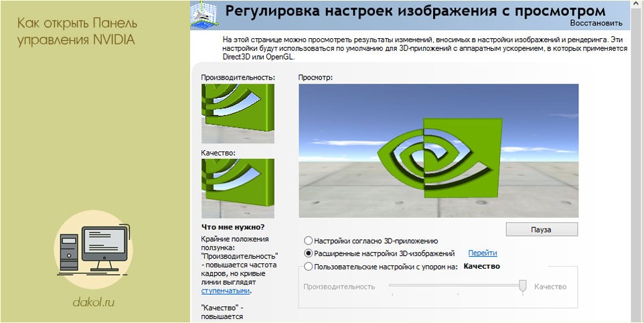Click the Восстановить link in header

pyautogui.click(x=596, y=23)
